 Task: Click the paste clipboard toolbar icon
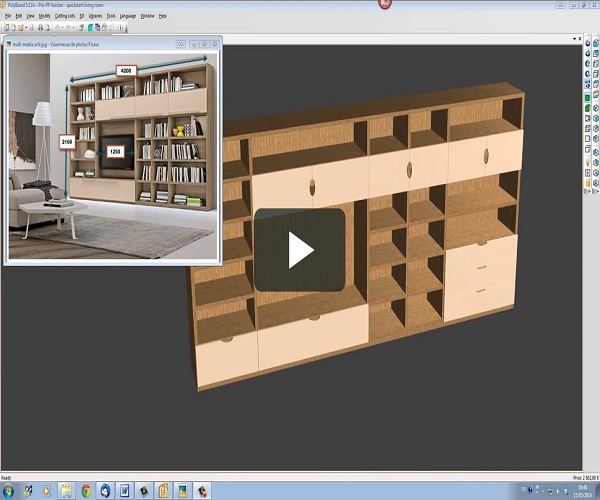104,28
